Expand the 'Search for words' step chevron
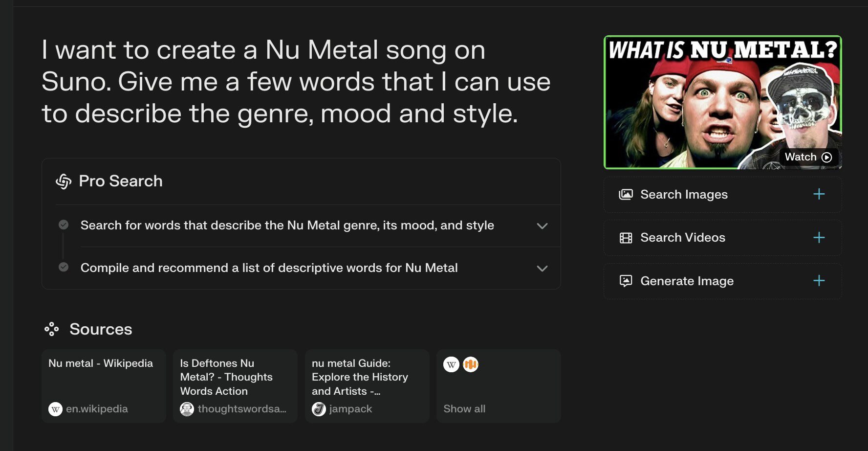 click(x=542, y=226)
